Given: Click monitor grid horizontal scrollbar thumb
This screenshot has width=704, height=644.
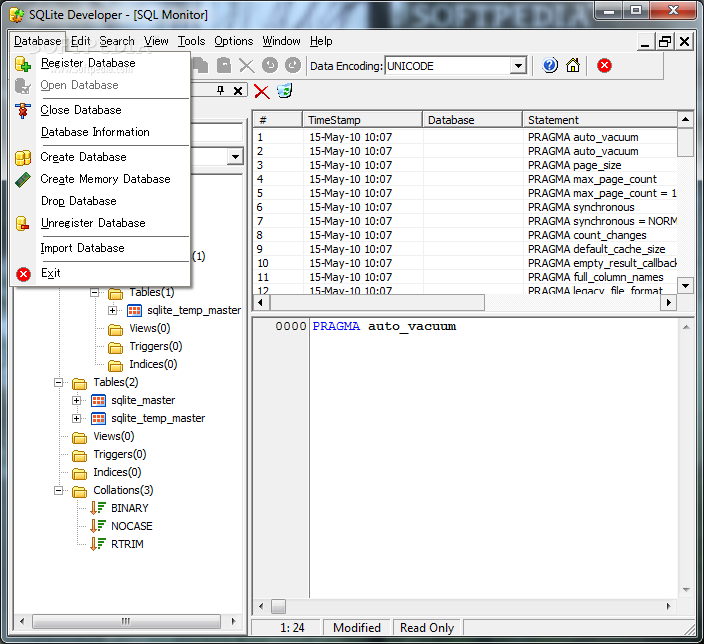Looking at the screenshot, I should click(377, 302).
